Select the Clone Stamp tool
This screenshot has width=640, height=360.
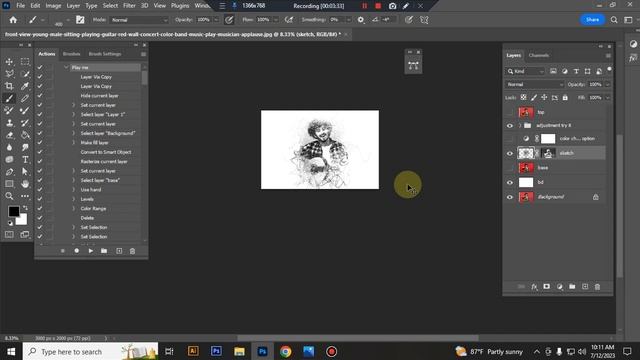coord(9,123)
